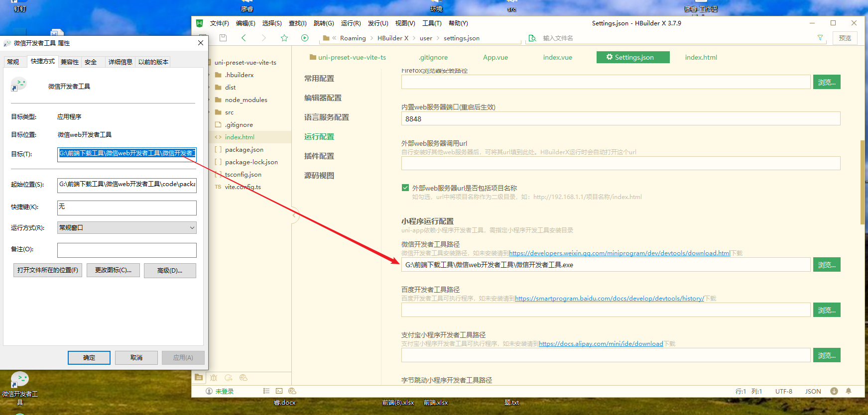Open the 源码视图 settings section
The width and height of the screenshot is (868, 415).
(x=319, y=175)
